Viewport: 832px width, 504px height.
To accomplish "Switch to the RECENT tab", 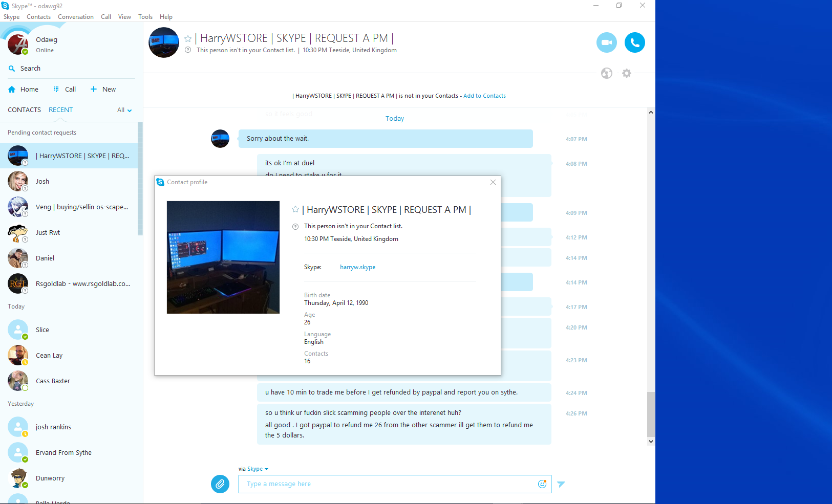I will click(x=61, y=110).
